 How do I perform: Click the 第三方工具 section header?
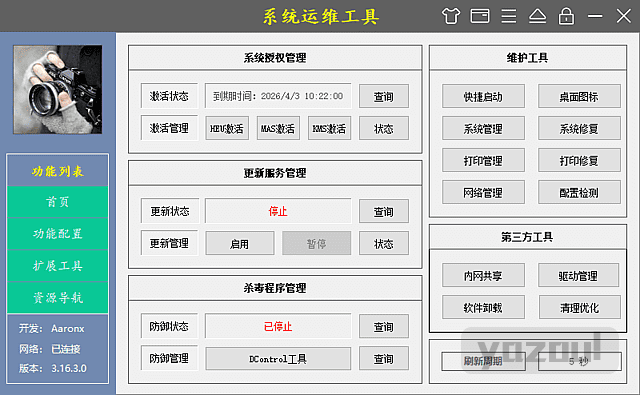point(528,237)
